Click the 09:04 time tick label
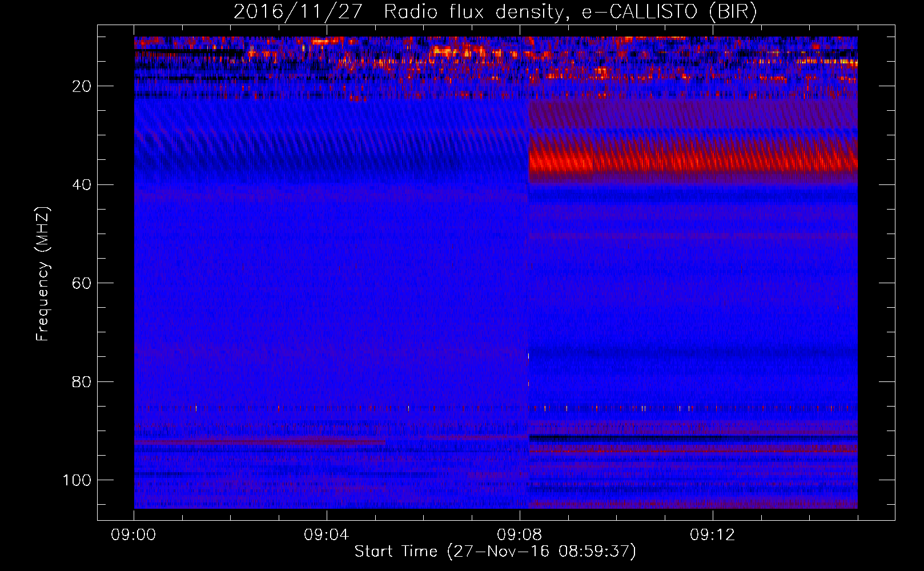 [x=327, y=535]
